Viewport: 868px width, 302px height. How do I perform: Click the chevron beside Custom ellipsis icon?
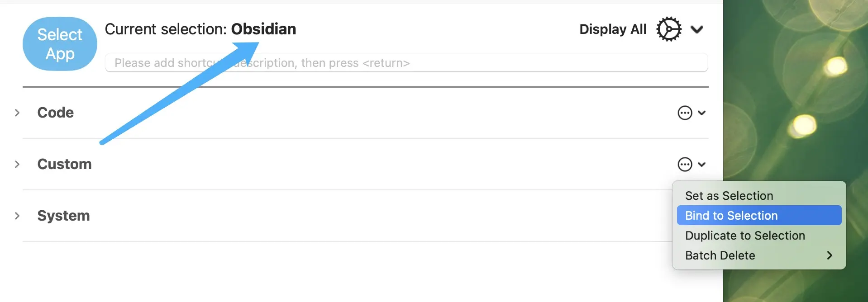click(701, 164)
